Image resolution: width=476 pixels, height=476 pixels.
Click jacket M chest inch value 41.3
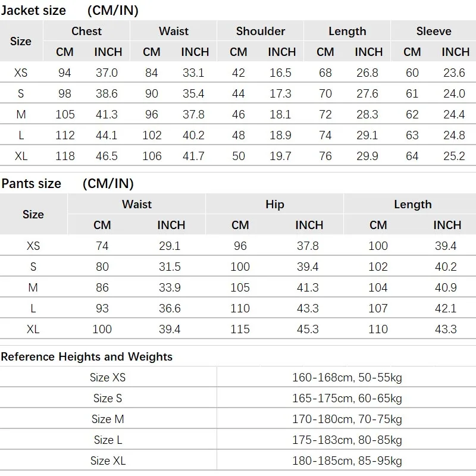[107, 114]
